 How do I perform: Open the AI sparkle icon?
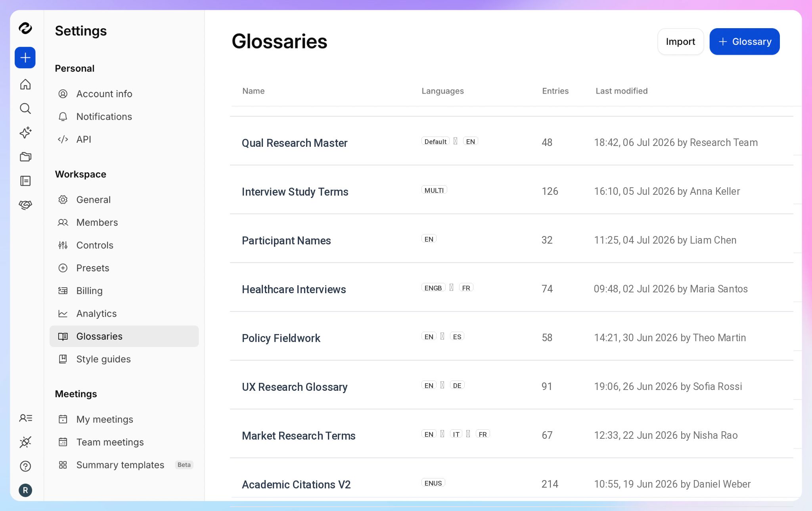[25, 133]
